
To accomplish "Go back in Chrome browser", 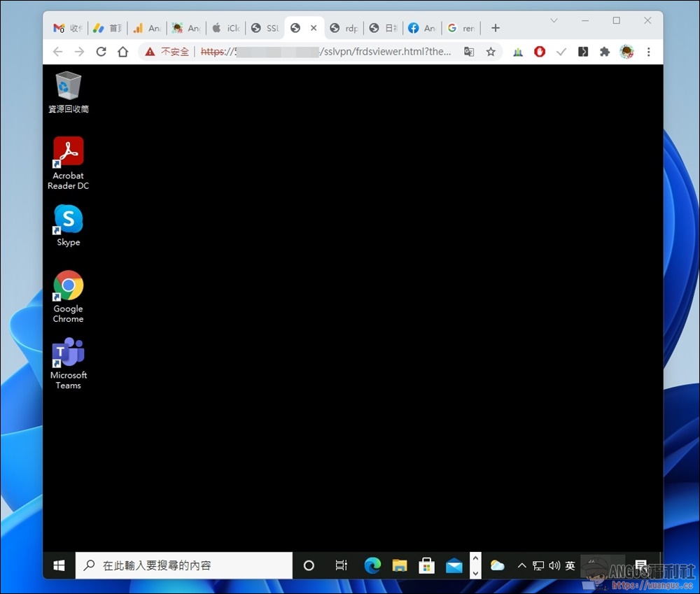I will click(x=57, y=52).
